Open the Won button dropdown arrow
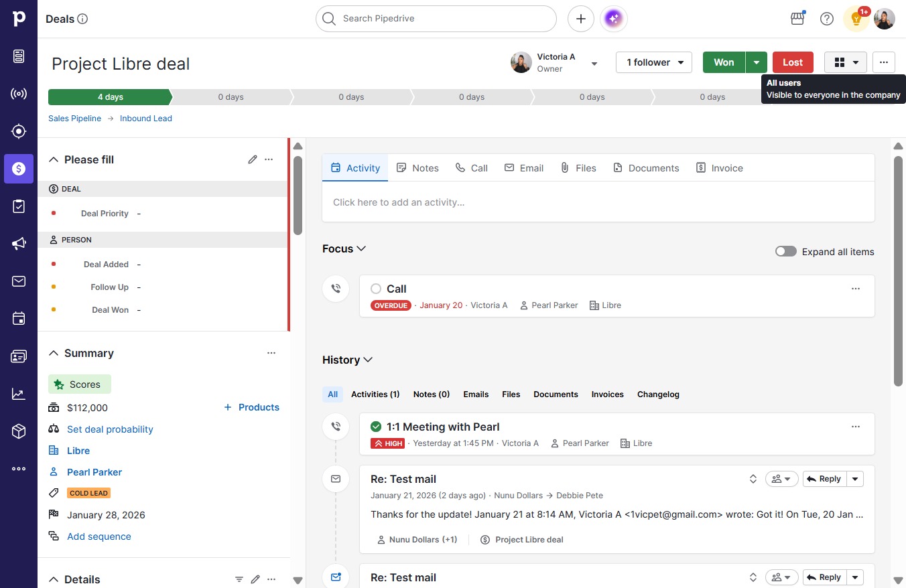 point(757,62)
